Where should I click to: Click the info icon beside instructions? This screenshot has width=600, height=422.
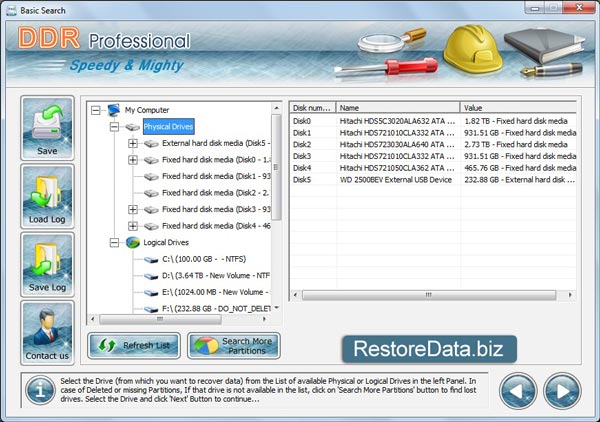40,390
